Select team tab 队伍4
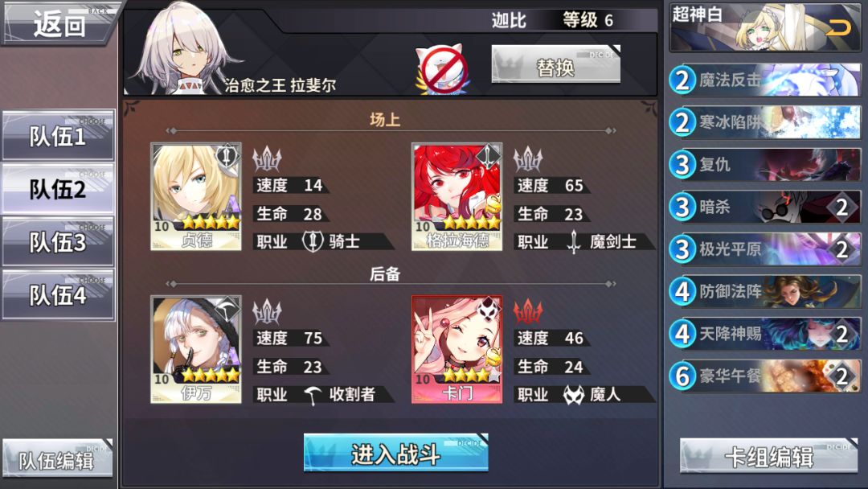Screen dimensions: 868x489 pyautogui.click(x=58, y=295)
